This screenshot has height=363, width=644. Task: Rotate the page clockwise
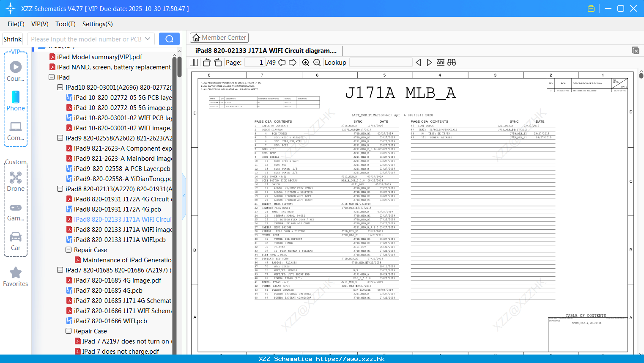[x=218, y=63]
